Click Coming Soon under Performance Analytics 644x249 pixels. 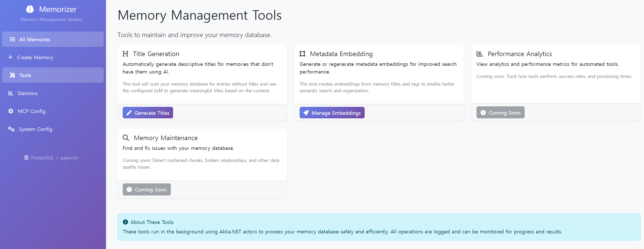(500, 113)
